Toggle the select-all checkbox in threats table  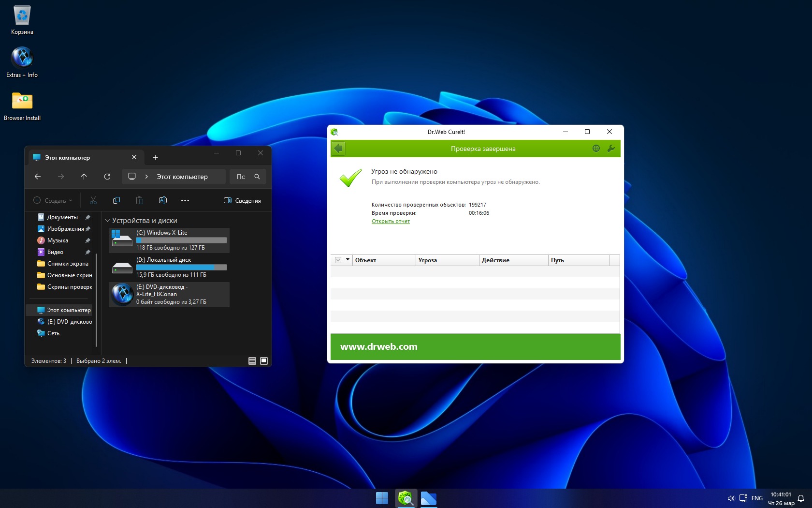click(338, 260)
